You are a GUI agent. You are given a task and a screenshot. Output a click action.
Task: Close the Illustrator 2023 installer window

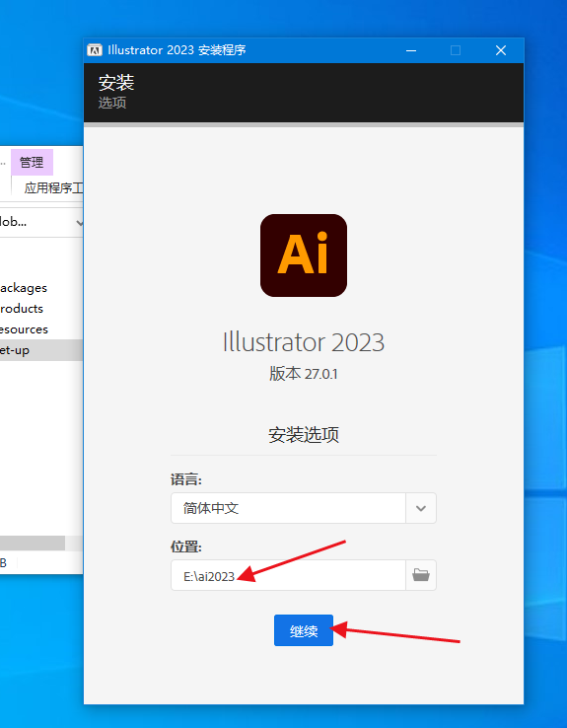tap(501, 50)
